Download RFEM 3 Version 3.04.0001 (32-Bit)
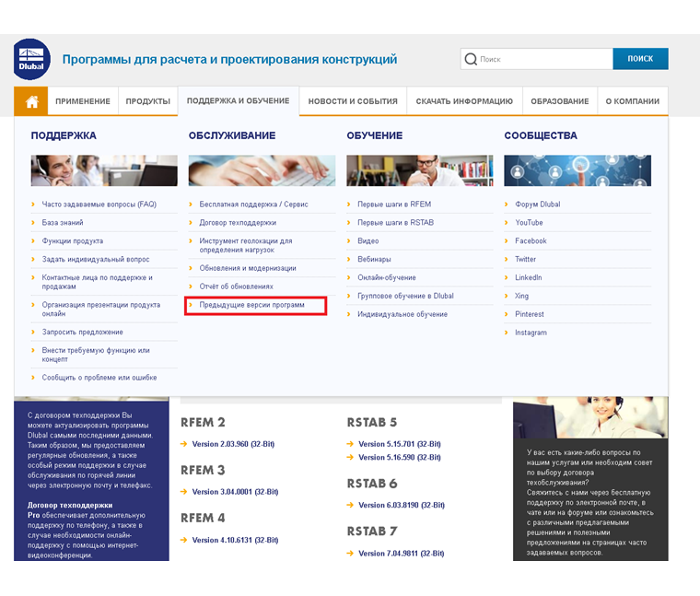The height and width of the screenshot is (596, 700). pos(235,492)
